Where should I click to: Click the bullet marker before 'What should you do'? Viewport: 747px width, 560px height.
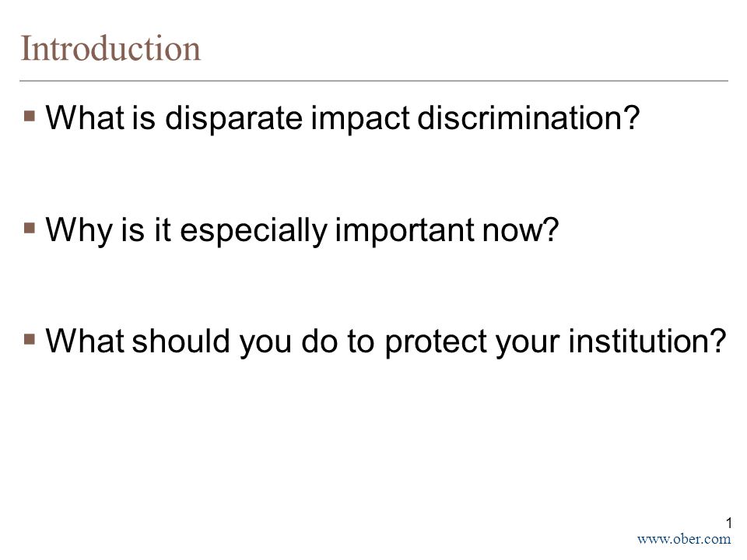pyautogui.click(x=30, y=340)
